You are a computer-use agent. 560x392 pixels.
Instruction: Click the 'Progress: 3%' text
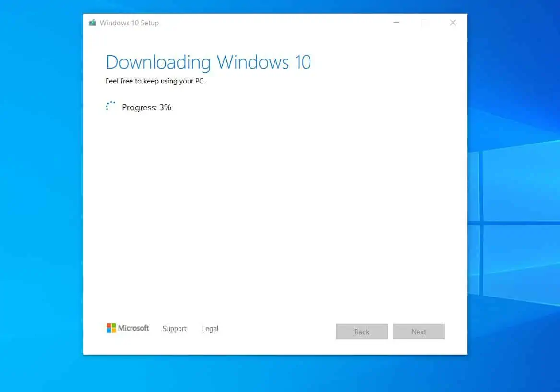(146, 107)
